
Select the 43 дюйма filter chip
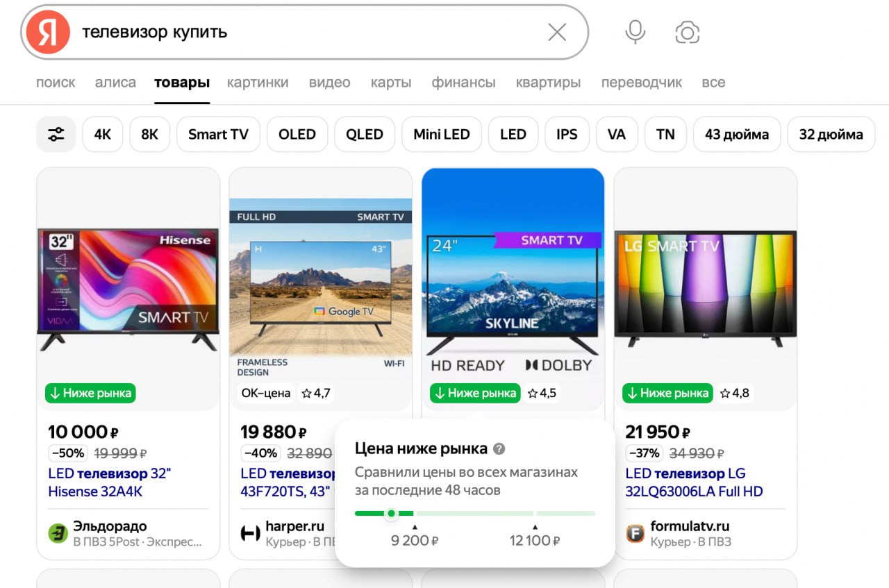click(736, 135)
